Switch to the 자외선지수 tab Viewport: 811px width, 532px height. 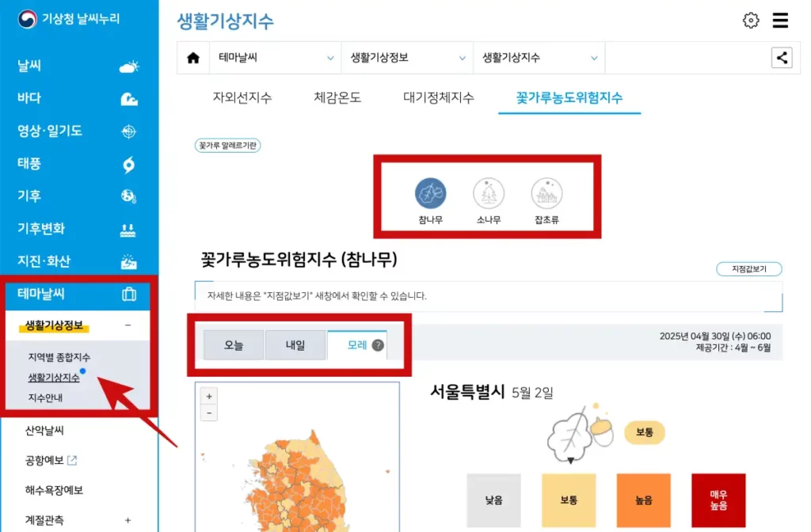coord(242,97)
